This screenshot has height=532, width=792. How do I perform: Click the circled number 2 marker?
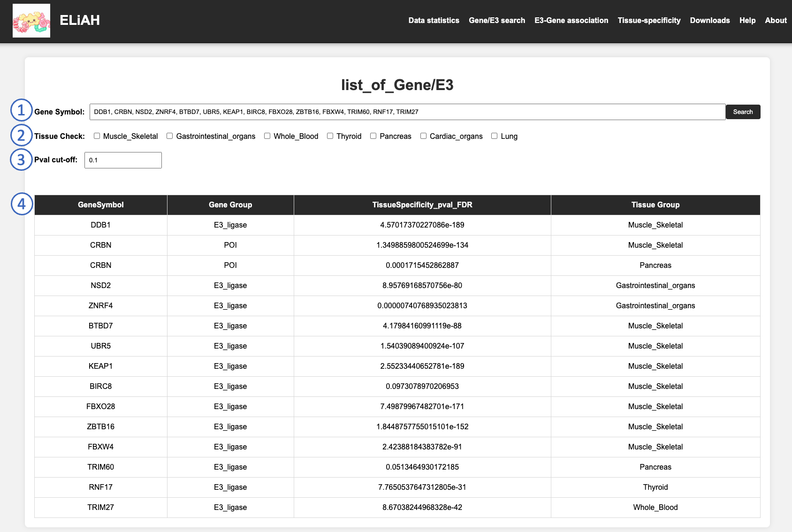(x=21, y=135)
